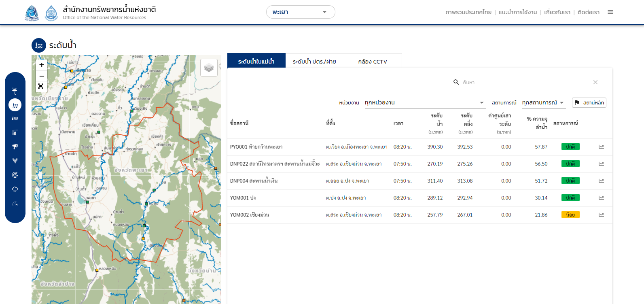Sort by ระดับตลิ่ง column header
This screenshot has height=304, width=644.
(466, 123)
